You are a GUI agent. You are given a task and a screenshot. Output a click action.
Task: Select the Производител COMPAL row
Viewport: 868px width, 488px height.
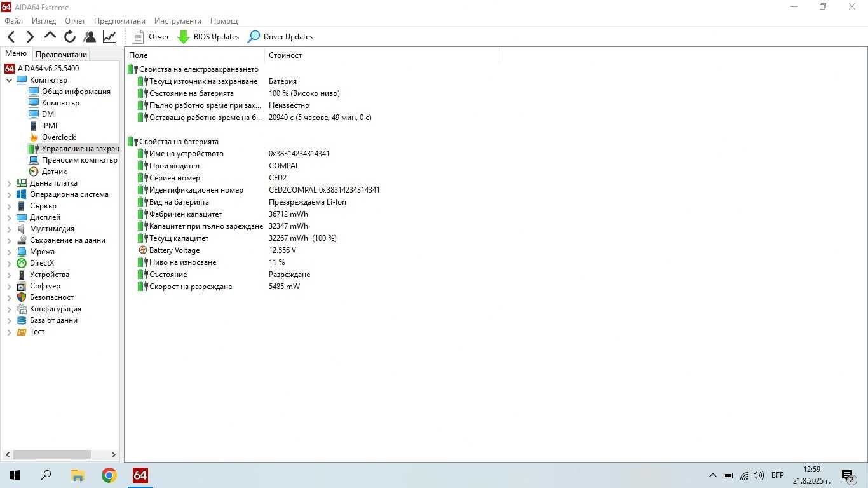(218, 166)
